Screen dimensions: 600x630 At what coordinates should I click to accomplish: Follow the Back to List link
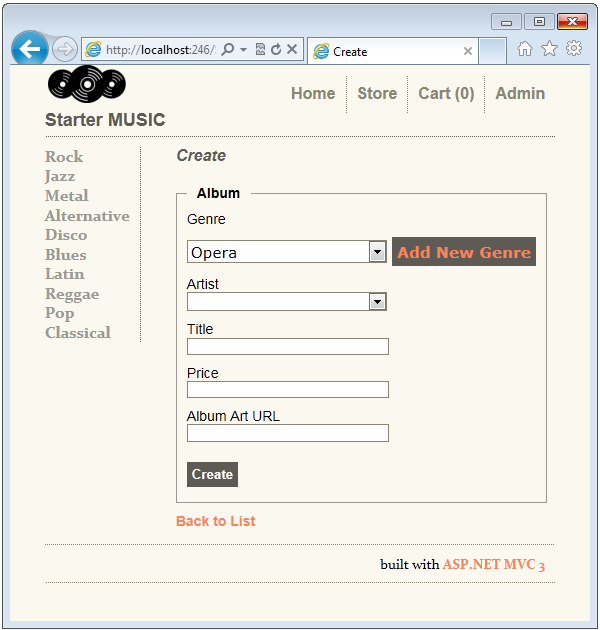coord(215,521)
